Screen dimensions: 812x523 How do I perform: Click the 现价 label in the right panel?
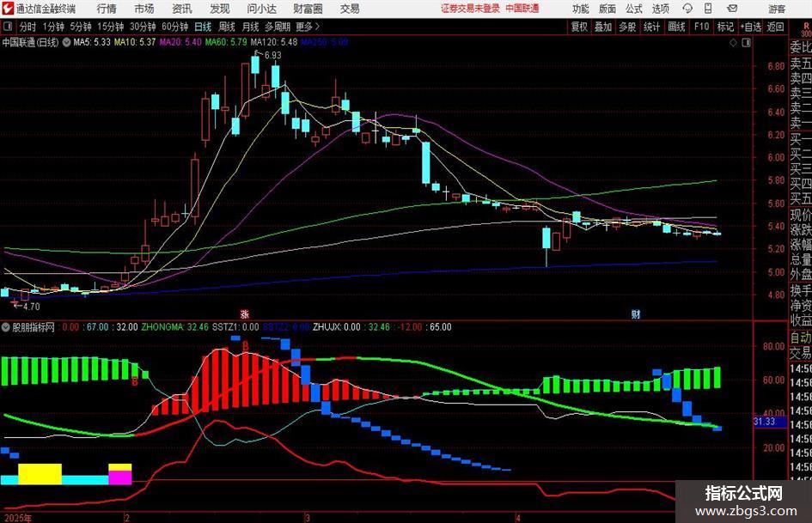(x=801, y=215)
